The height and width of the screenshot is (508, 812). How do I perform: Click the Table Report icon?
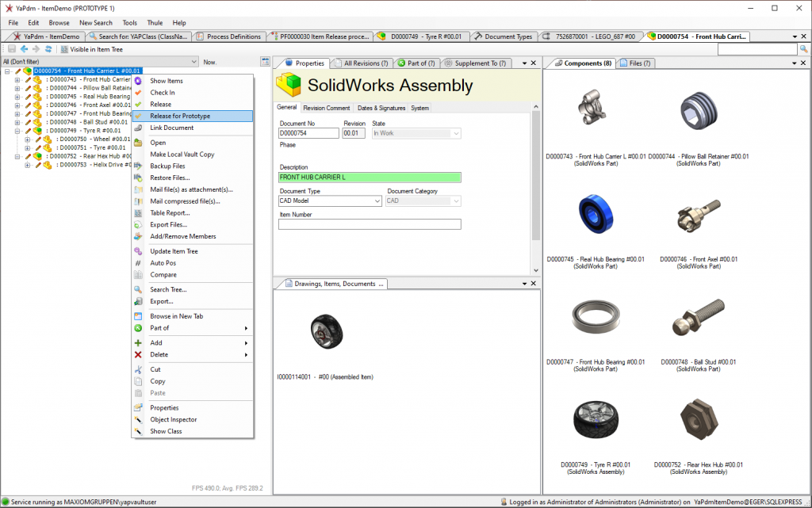[138, 213]
